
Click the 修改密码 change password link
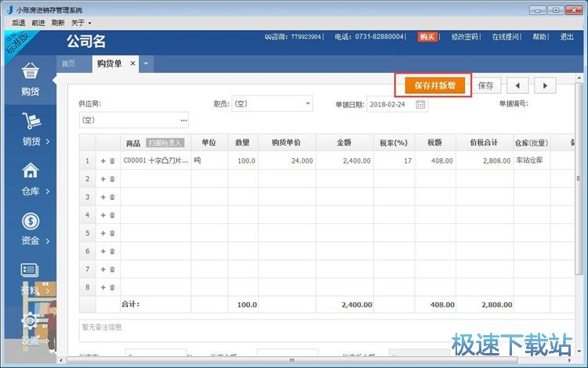tap(465, 37)
